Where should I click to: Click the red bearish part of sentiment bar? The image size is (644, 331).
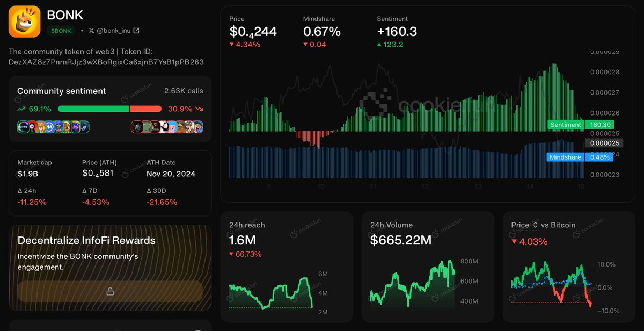145,109
